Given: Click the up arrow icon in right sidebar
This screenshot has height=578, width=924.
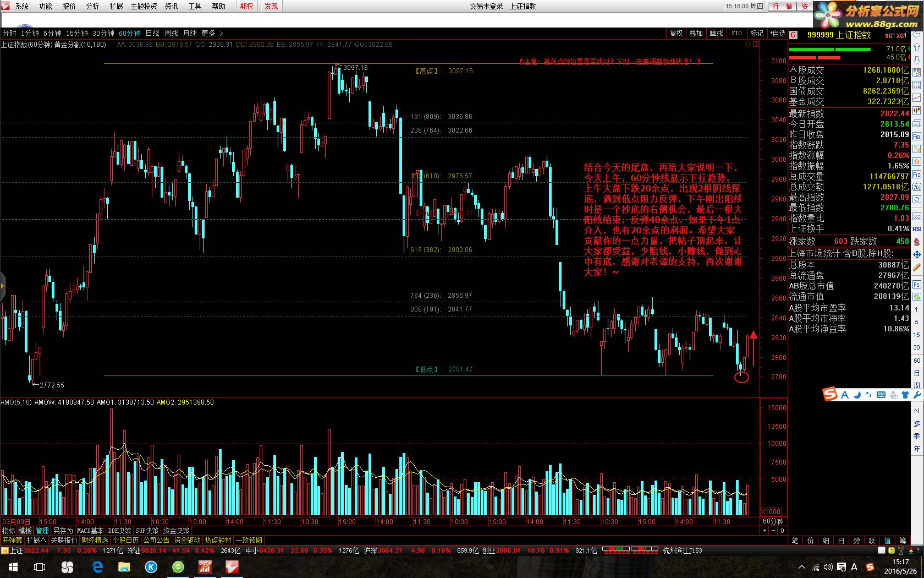Looking at the screenshot, I should (x=917, y=47).
